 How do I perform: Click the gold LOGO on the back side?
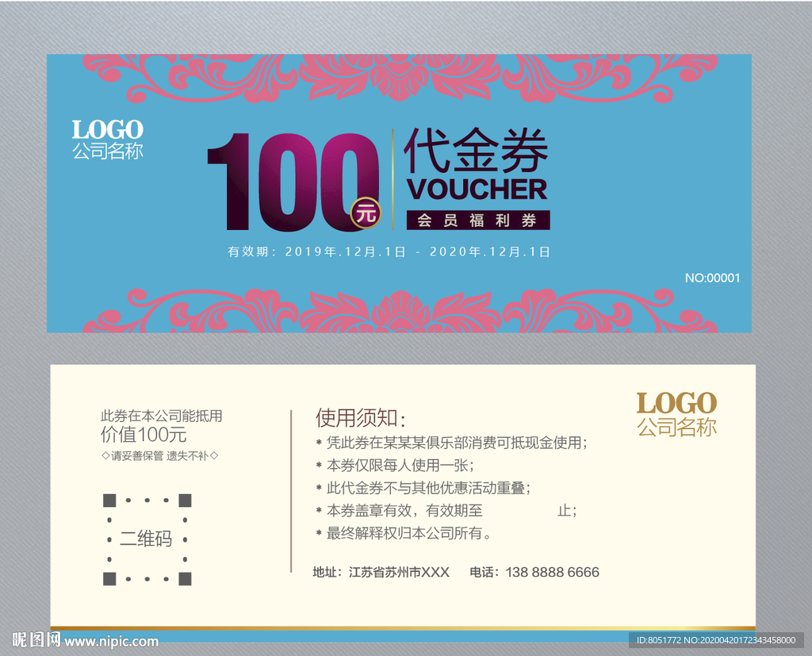click(x=676, y=403)
